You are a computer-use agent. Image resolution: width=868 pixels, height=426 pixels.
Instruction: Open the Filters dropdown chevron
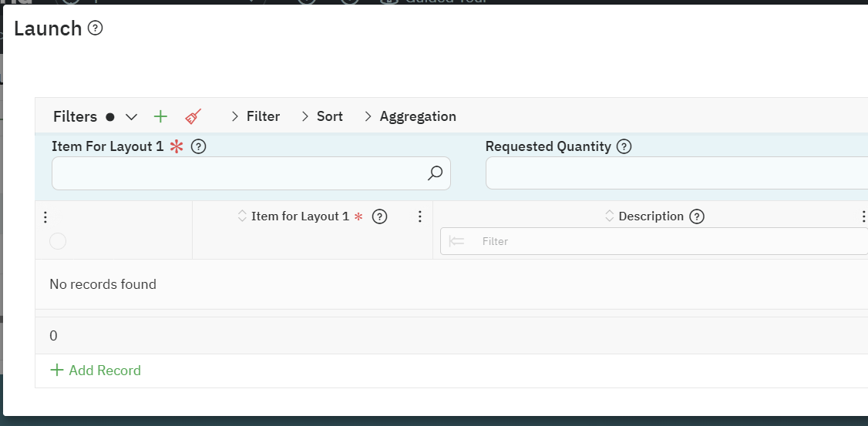click(x=132, y=117)
